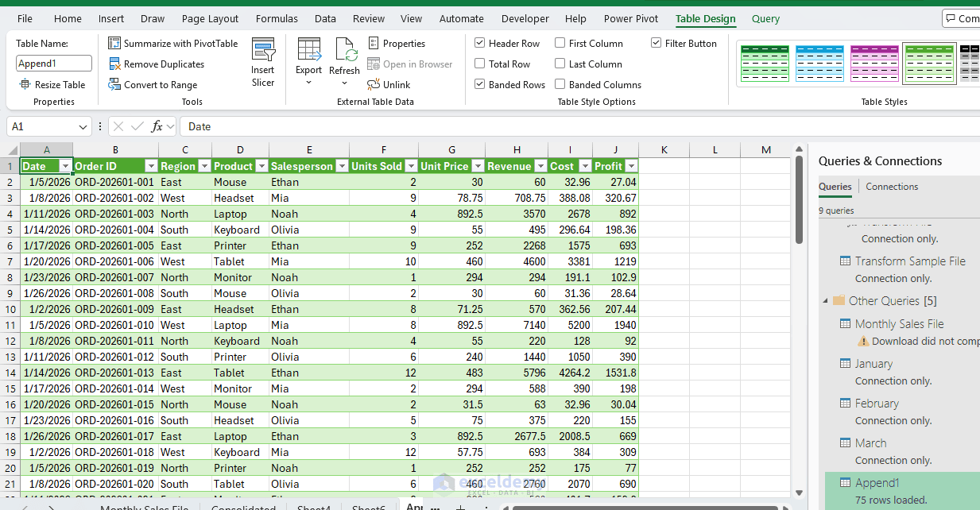Viewport: 980px width, 510px height.
Task: Click the Monthly Sales File query icon
Action: click(x=846, y=324)
